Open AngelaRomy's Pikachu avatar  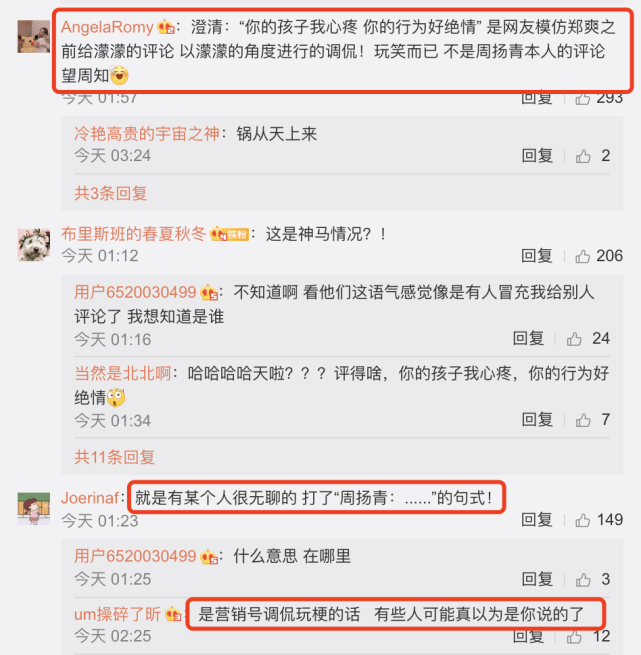[x=34, y=36]
